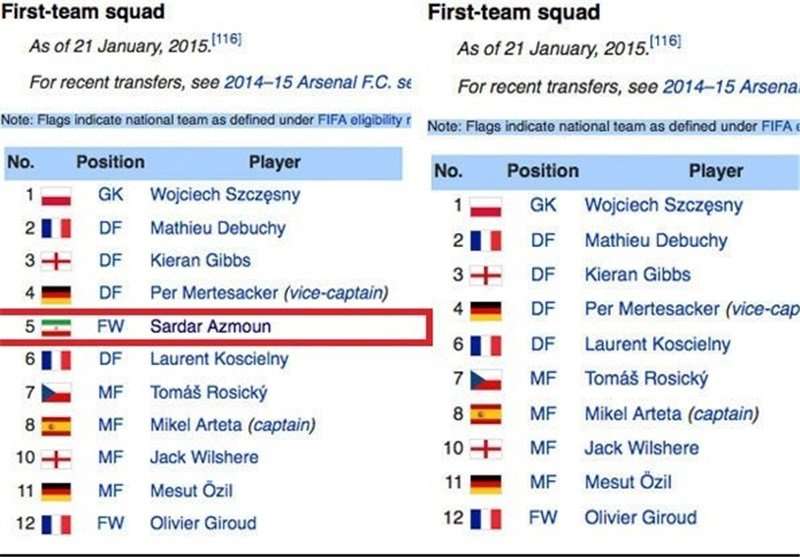Open right Laurent Koscielny player link
This screenshot has height=557, width=800.
[x=658, y=344]
